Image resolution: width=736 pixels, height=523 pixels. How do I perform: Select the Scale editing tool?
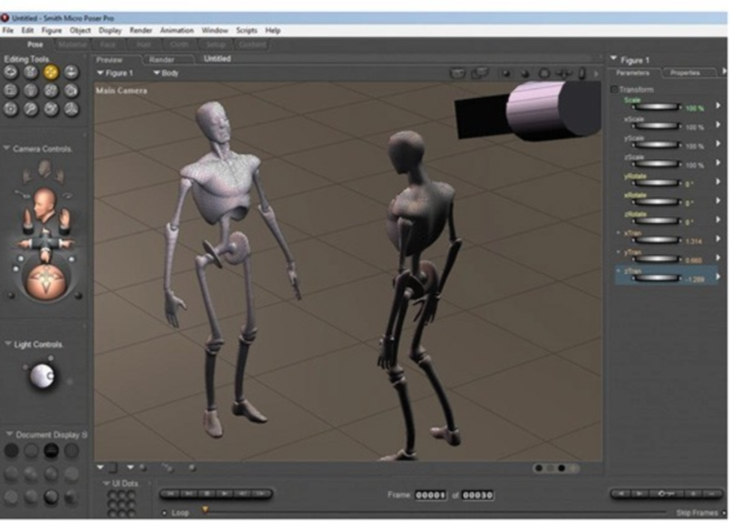point(11,91)
